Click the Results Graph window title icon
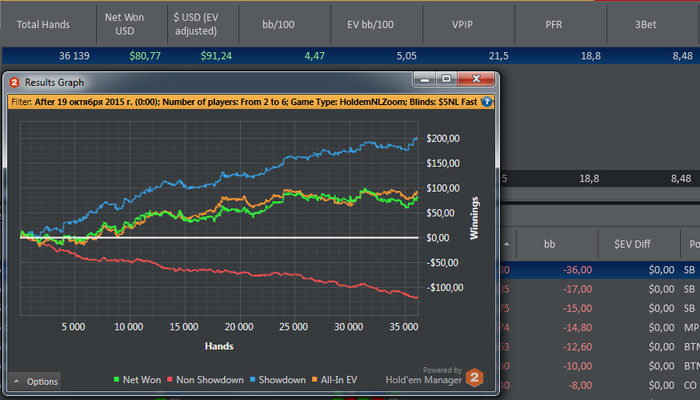 14,82
